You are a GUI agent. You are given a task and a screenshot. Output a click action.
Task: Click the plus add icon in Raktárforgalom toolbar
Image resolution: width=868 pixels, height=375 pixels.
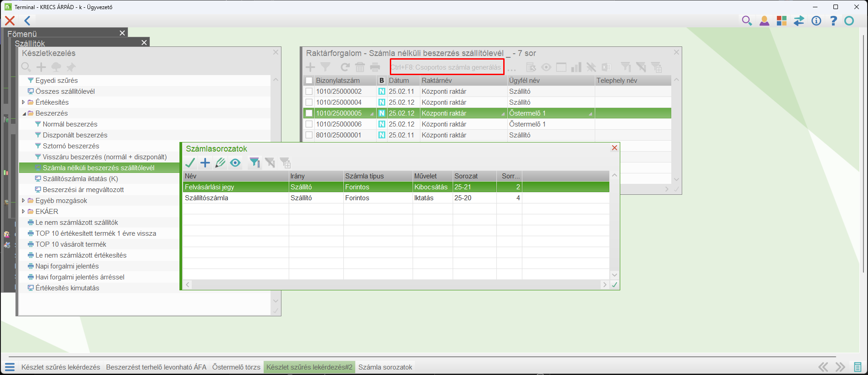coord(310,67)
